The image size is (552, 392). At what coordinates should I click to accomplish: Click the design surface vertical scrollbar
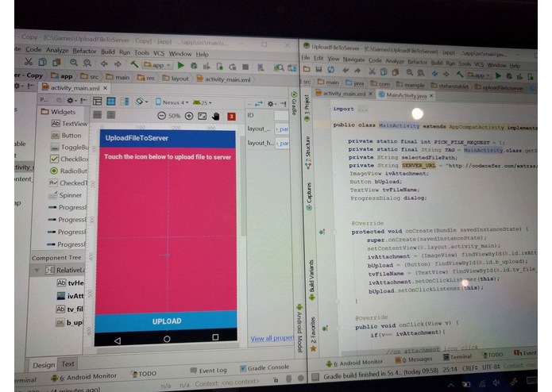[x=243, y=186]
